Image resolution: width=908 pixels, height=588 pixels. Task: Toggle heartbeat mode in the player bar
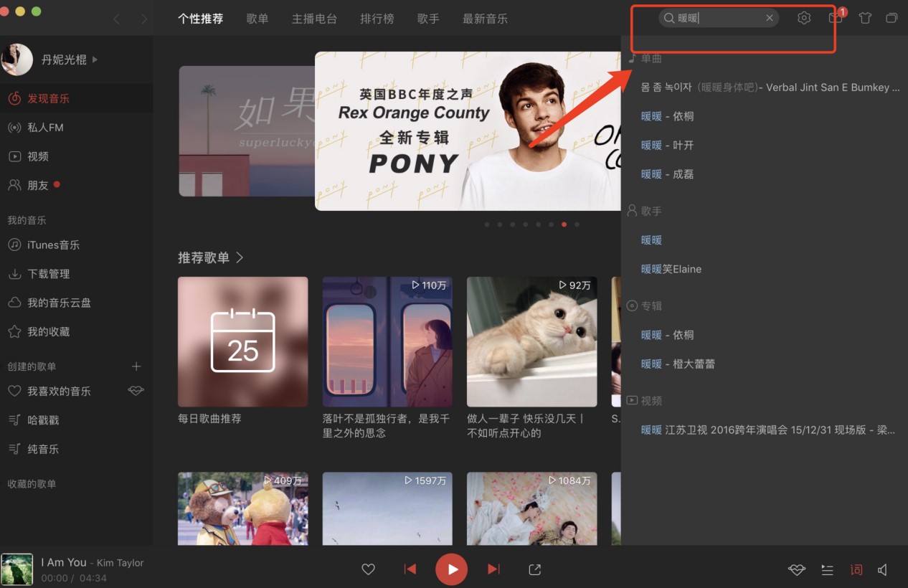(797, 570)
